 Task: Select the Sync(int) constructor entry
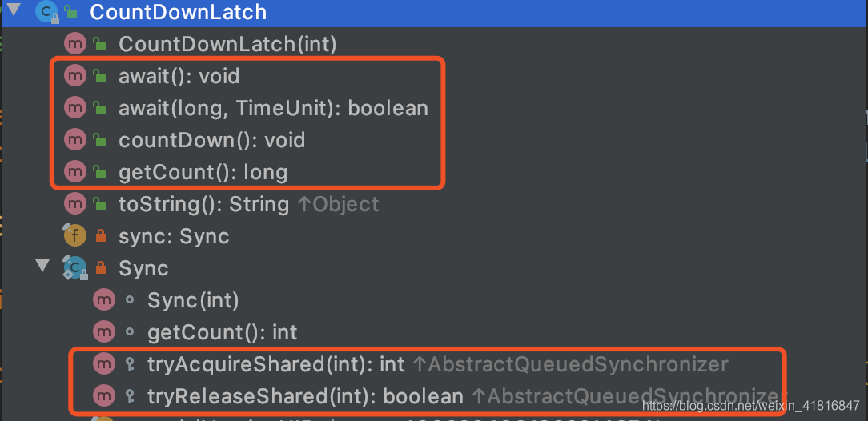click(193, 300)
